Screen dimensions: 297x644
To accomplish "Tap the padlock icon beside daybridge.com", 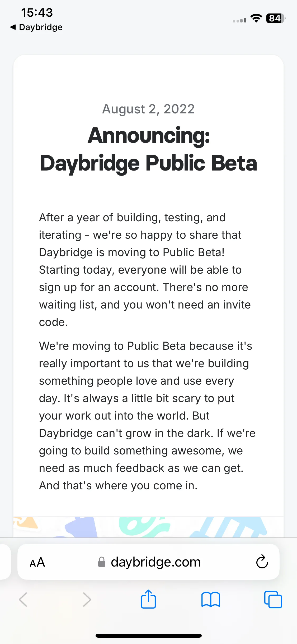I will point(102,562).
